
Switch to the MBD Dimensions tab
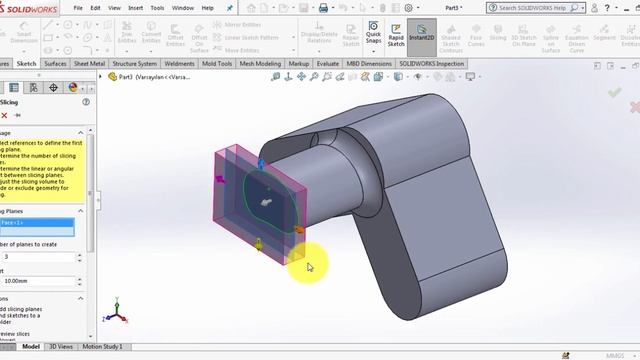point(369,64)
